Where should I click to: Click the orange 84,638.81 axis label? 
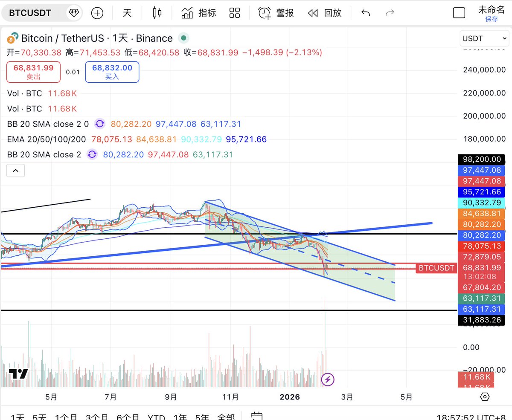[482, 214]
